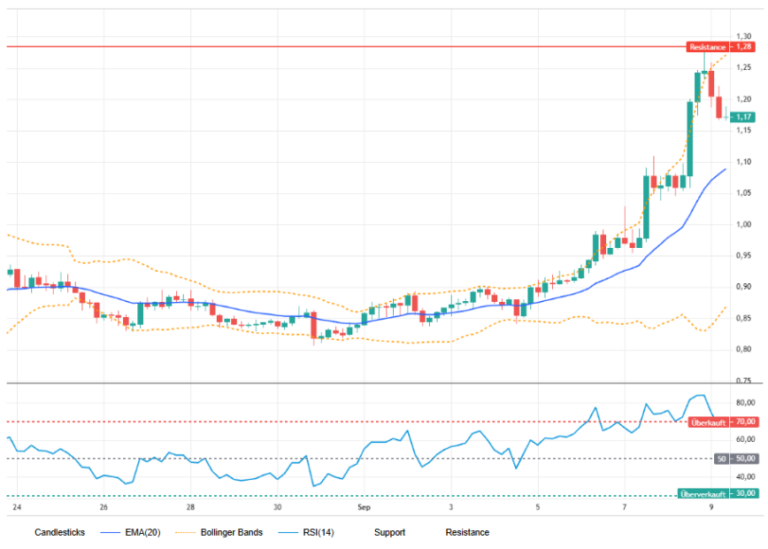
Task: Click the 1,05 price axis label
Action: click(x=744, y=193)
